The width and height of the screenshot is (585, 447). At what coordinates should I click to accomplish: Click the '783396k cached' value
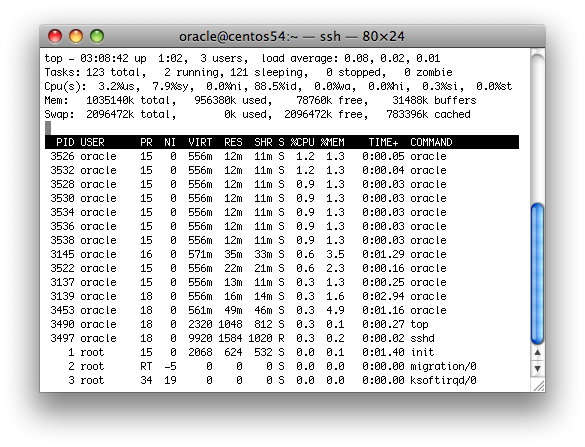[x=428, y=115]
